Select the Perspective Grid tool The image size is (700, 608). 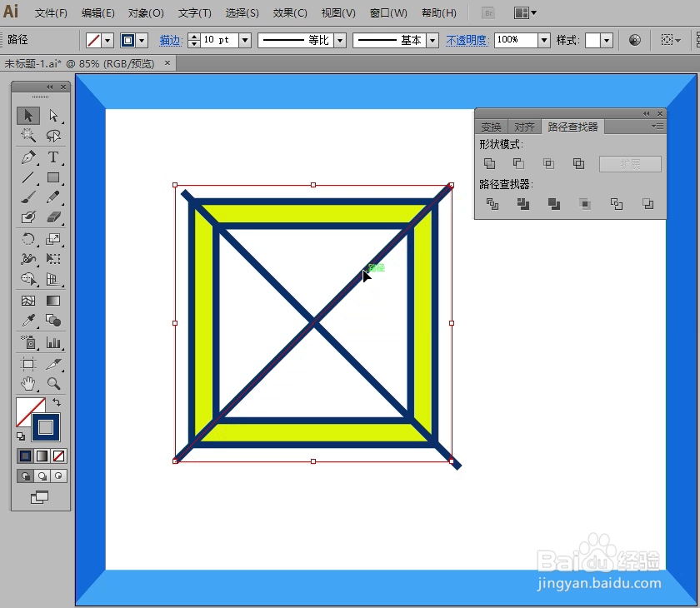53,279
